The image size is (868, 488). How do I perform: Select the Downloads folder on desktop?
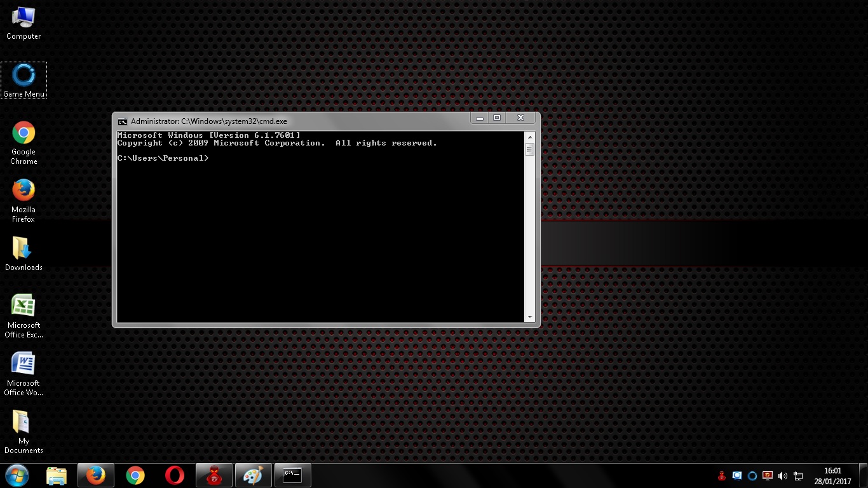click(x=24, y=254)
